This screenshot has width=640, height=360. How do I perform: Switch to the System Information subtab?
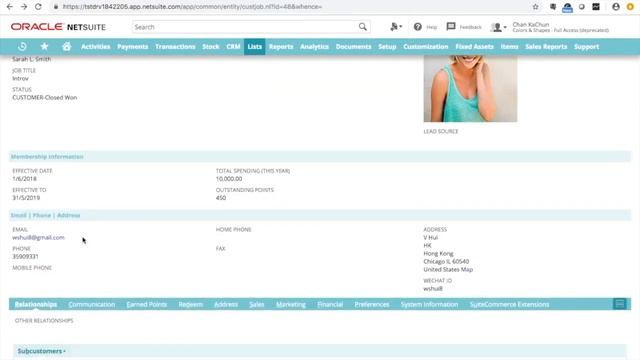tap(429, 304)
